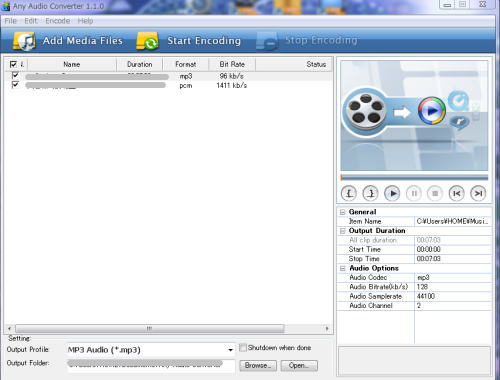Enable Shutdown when done option
Screen dimensions: 500x380
(x=243, y=348)
